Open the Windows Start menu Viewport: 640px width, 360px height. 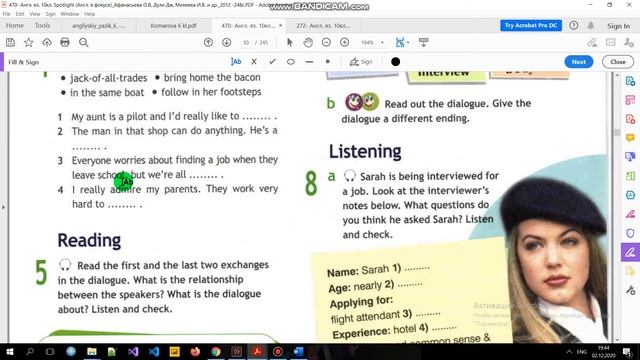(x=9, y=351)
